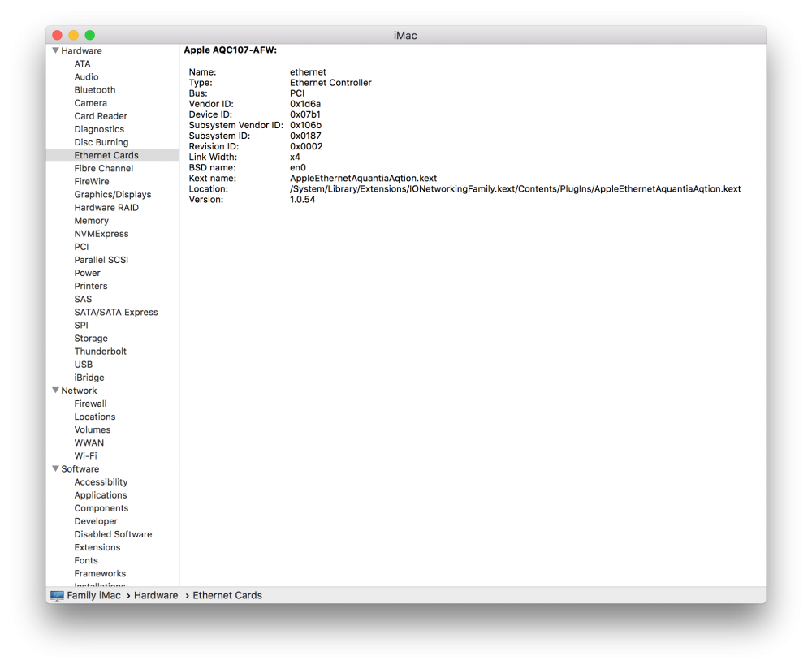Image resolution: width=812 pixels, height=669 pixels.
Task: Open Frameworks under Software
Action: (x=100, y=574)
